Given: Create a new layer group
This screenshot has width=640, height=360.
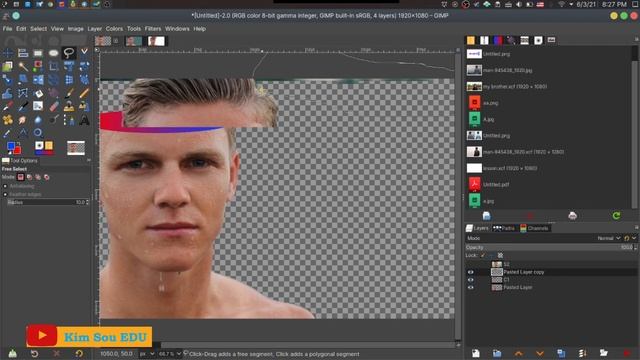Looking at the screenshot, I should pos(497,353).
